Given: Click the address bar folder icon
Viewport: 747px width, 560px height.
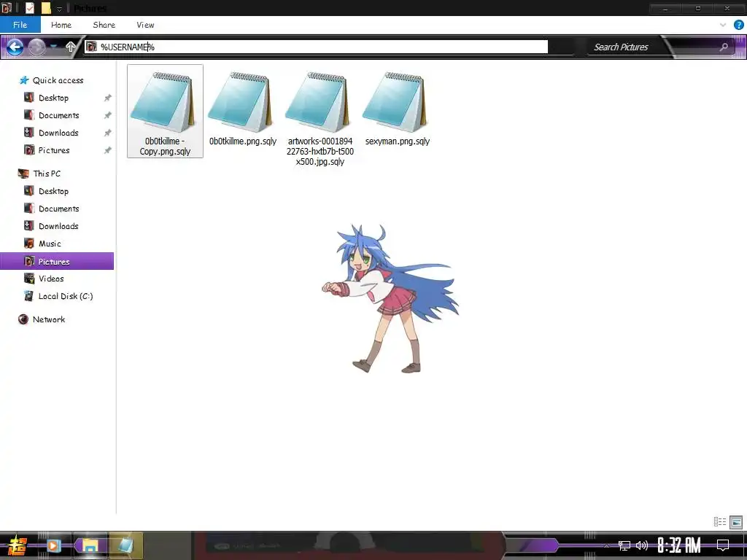Looking at the screenshot, I should tap(91, 47).
